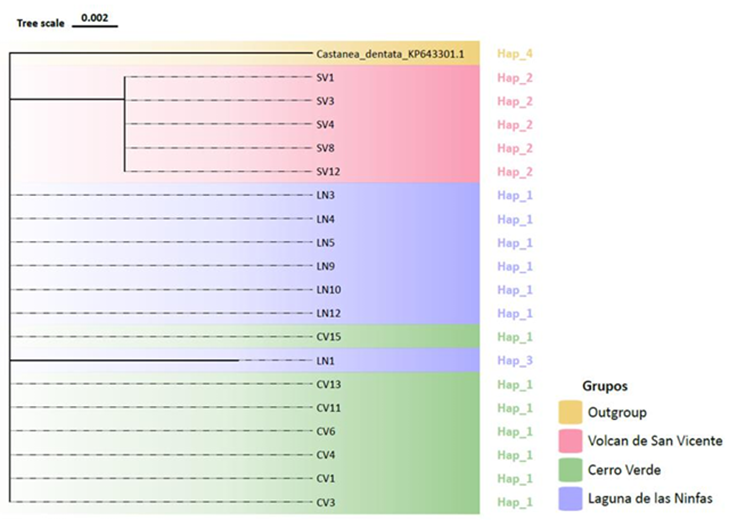The image size is (737, 520).
Task: Select the Hap_2 label beside SV4
Action: click(515, 124)
